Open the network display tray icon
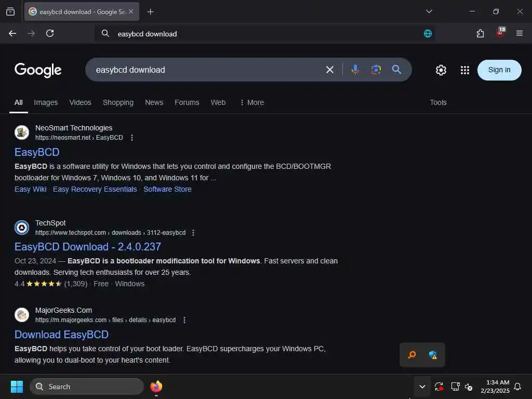This screenshot has height=399, width=532. pos(455,387)
